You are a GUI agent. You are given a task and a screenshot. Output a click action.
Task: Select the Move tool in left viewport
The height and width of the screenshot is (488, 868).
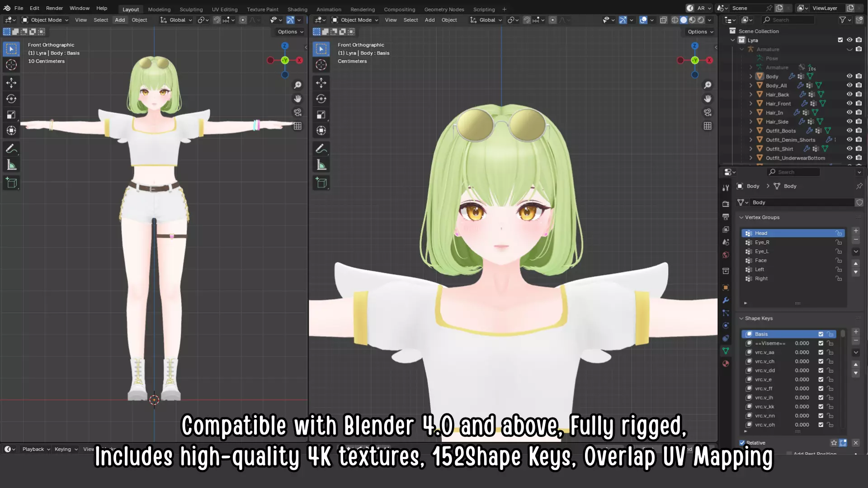(11, 83)
